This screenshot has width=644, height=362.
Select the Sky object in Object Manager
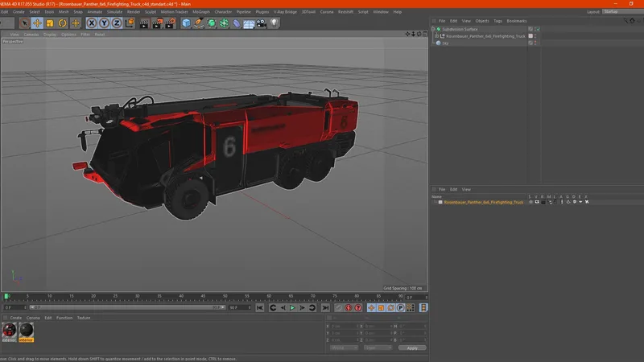click(445, 43)
